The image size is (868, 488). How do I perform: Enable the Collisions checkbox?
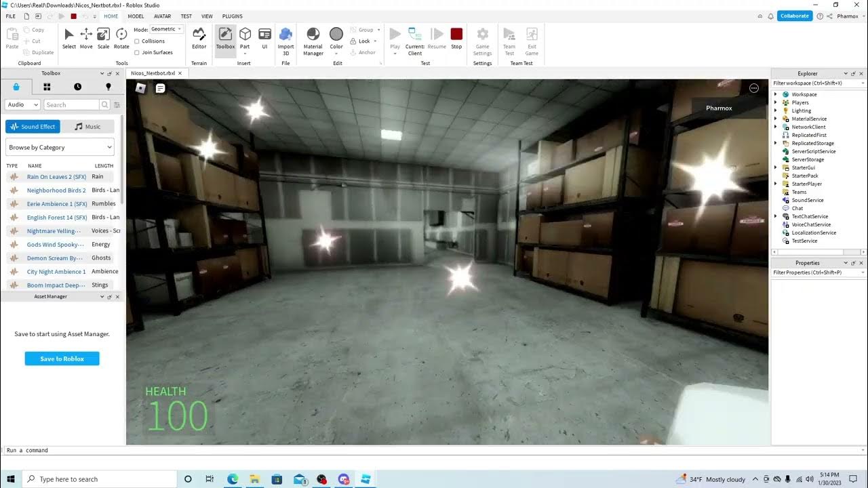click(x=137, y=41)
